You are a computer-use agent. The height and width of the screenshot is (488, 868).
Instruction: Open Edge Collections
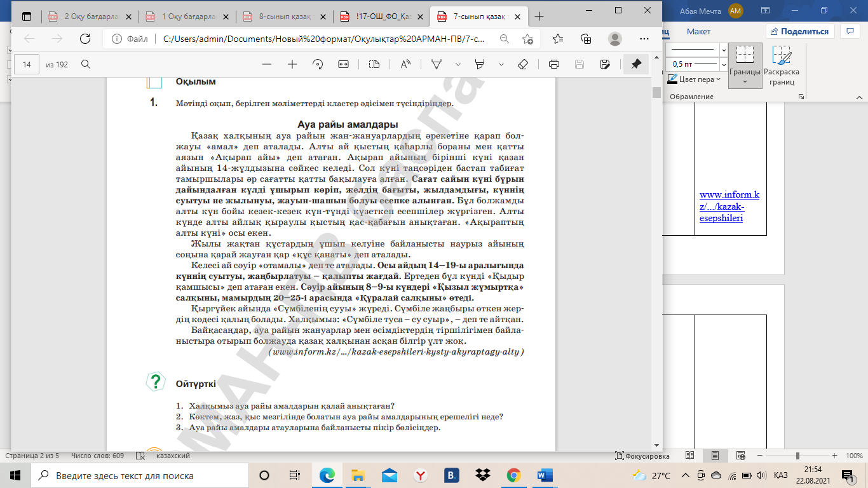pos(586,39)
